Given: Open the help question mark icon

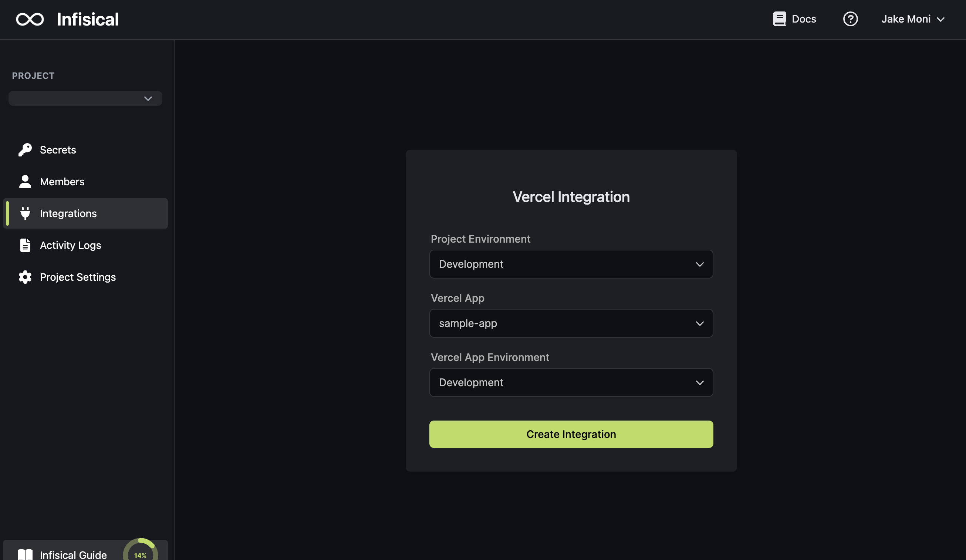Looking at the screenshot, I should pyautogui.click(x=850, y=19).
